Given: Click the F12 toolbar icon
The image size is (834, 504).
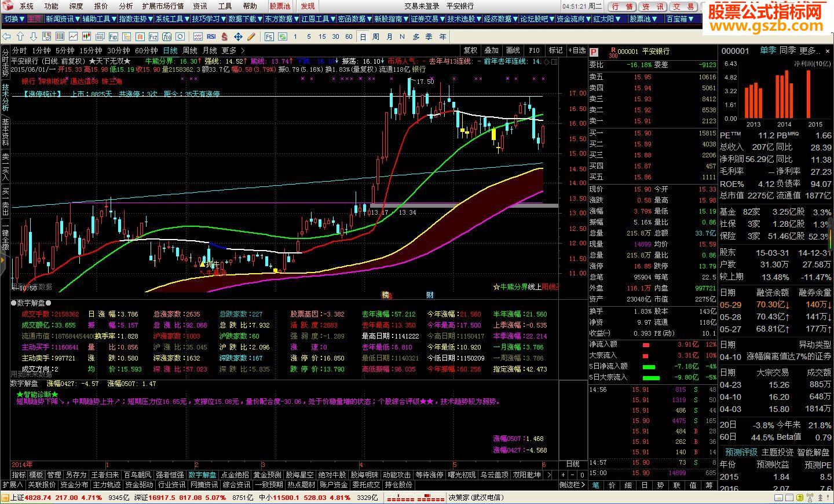Looking at the screenshot, I should point(153,36).
